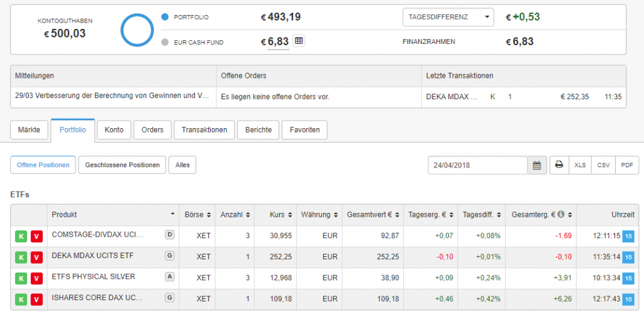Click green K buy icon for COMSTAGE-DIVDAX
Screen dimensions: 644x314
point(21,236)
